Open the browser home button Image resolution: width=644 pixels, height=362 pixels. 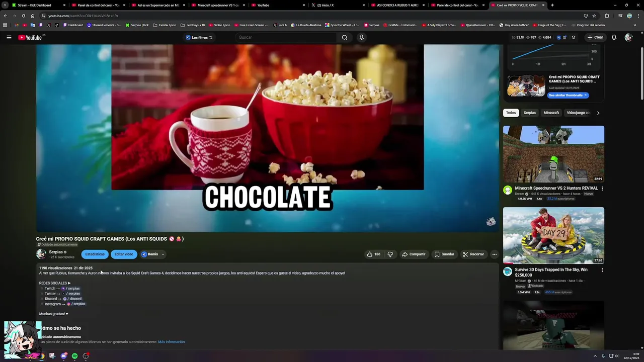point(33,16)
